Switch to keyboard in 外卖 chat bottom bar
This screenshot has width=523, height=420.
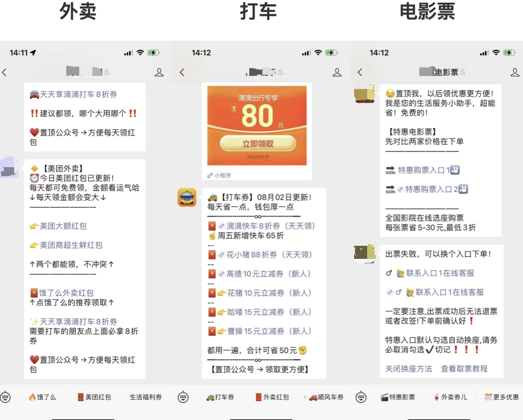(x=5, y=397)
